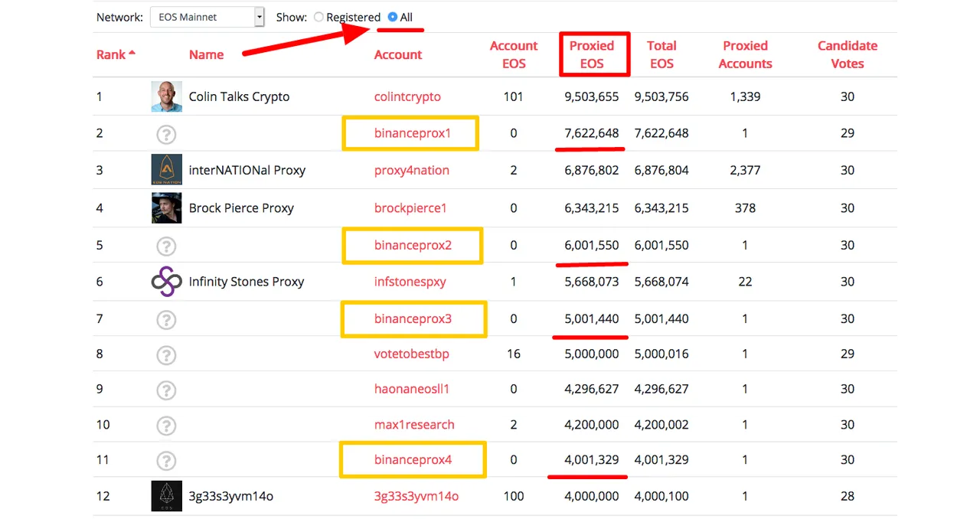980x519 pixels.
Task: Sort by the Rank column header
Action: tap(116, 54)
